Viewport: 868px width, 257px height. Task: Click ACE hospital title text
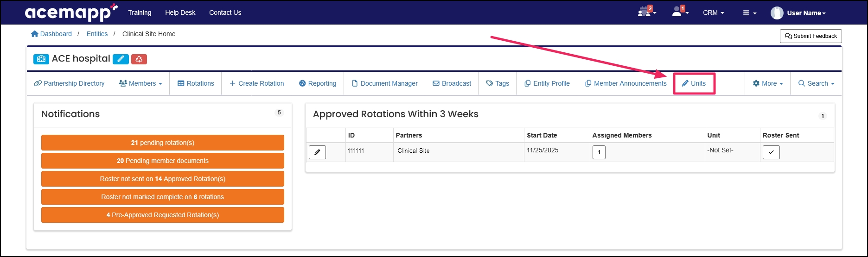coord(81,59)
